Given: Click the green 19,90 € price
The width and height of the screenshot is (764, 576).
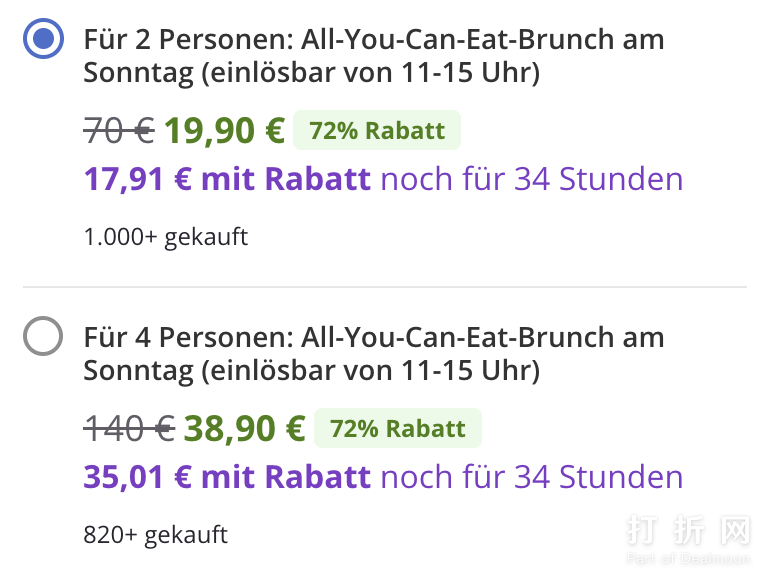Looking at the screenshot, I should tap(224, 130).
